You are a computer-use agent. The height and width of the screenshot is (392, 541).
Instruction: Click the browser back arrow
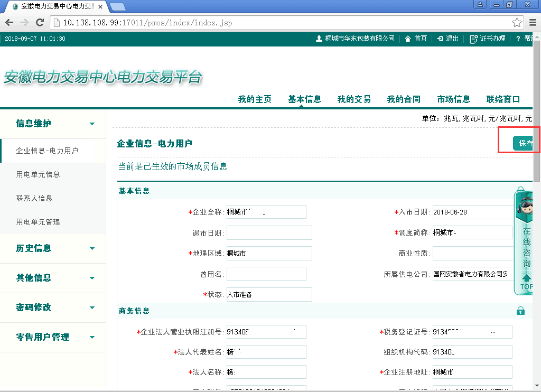coord(9,23)
